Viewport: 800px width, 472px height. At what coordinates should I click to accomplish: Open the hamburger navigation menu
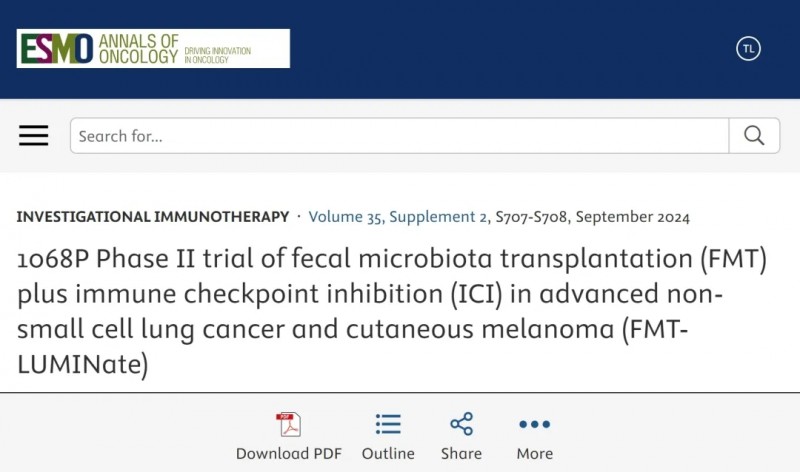[34, 135]
